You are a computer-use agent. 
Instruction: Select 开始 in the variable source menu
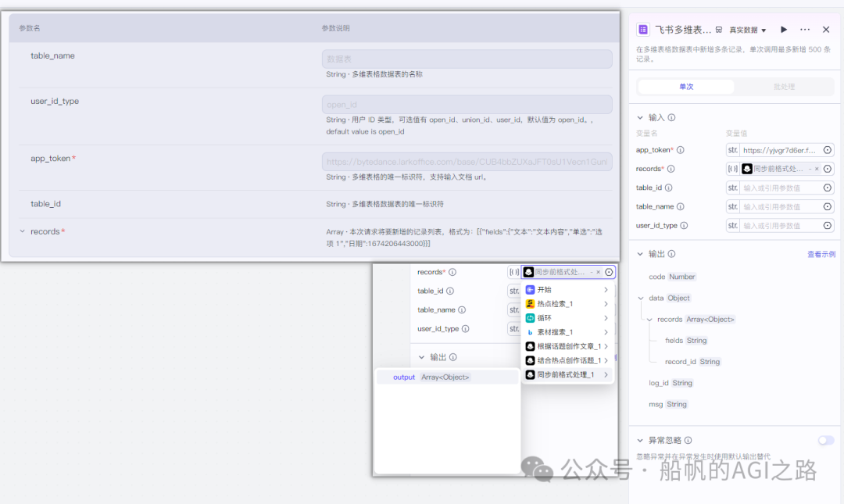pos(567,290)
